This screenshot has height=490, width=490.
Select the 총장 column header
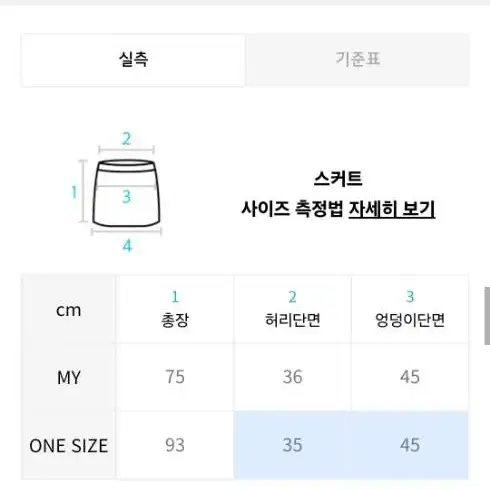[175, 309]
